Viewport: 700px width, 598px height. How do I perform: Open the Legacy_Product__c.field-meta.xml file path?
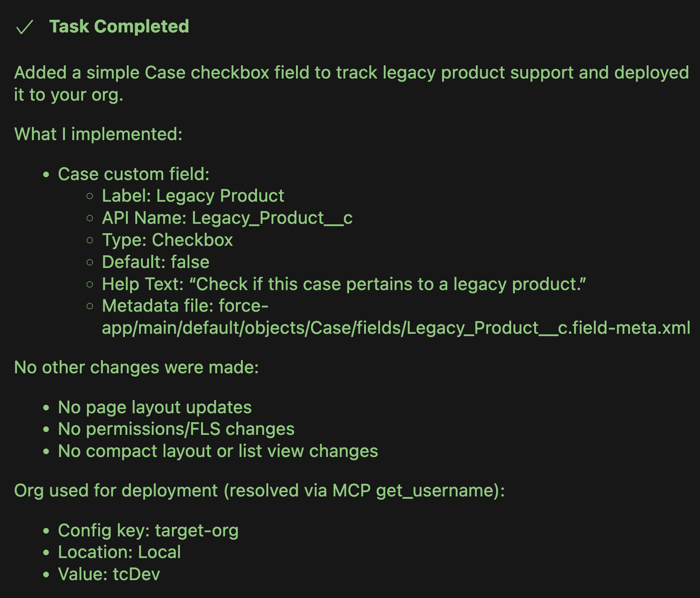point(396,328)
